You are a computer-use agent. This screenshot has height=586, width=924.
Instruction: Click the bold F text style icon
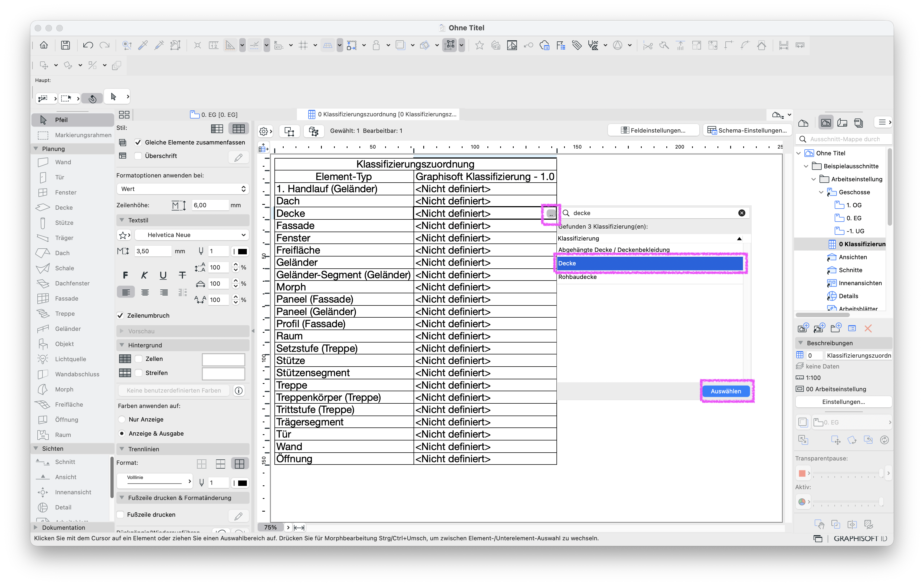coord(126,275)
